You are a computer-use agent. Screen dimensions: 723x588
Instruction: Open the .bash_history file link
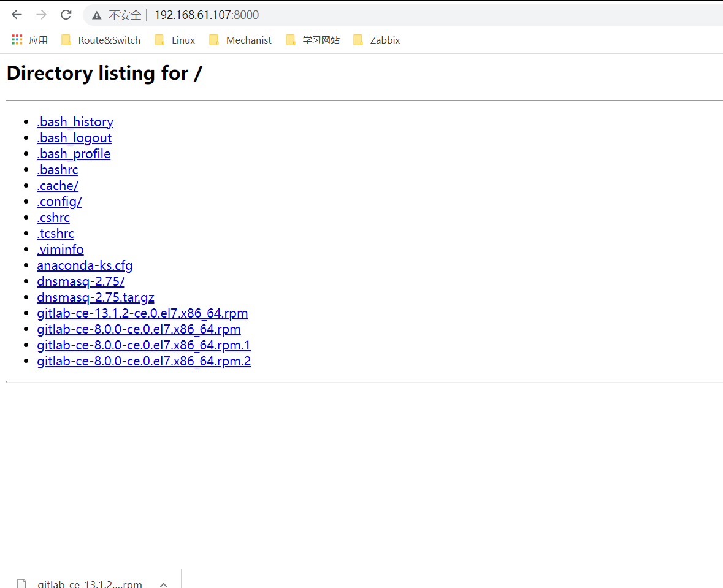(75, 121)
